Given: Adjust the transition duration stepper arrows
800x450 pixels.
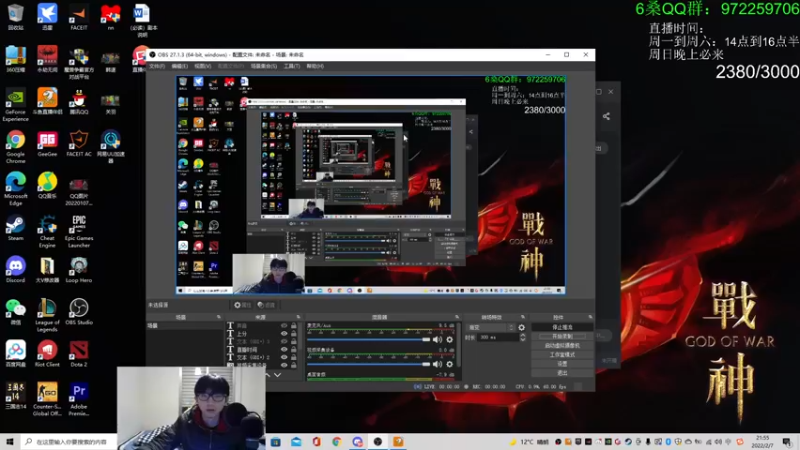Looking at the screenshot, I should point(522,337).
